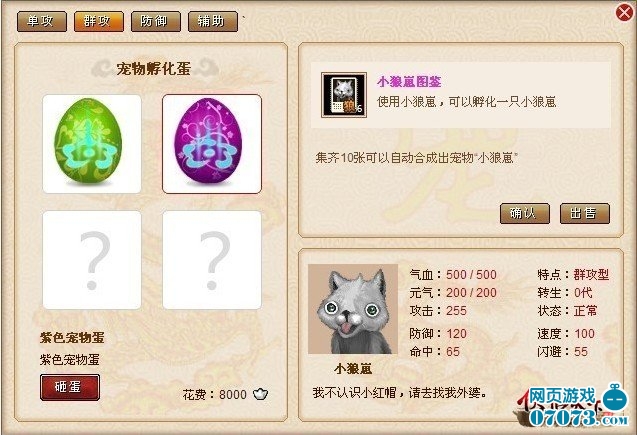Click the silver ingot currency icon
The image size is (637, 435).
tap(260, 394)
